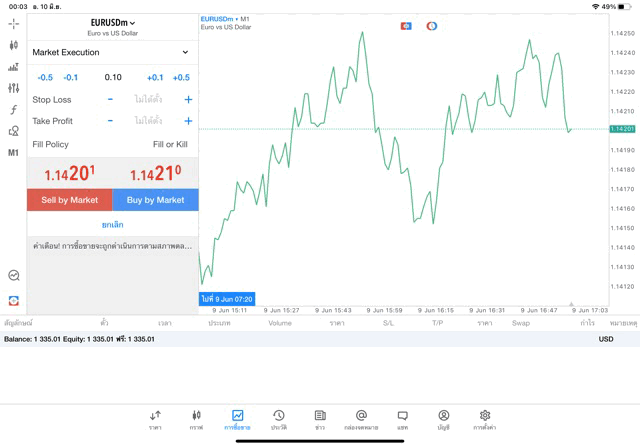Change the M1 timeframe selector

(14, 153)
